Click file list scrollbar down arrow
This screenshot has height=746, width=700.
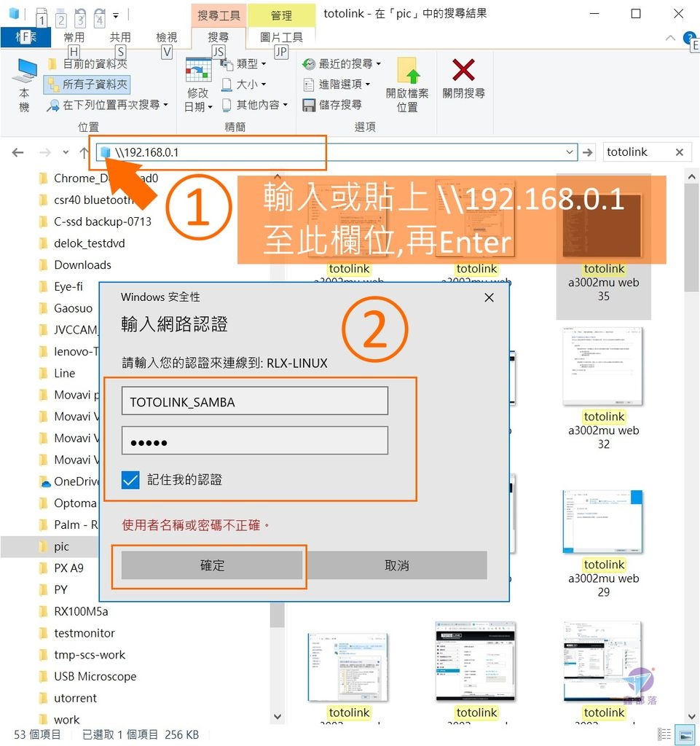point(692,717)
